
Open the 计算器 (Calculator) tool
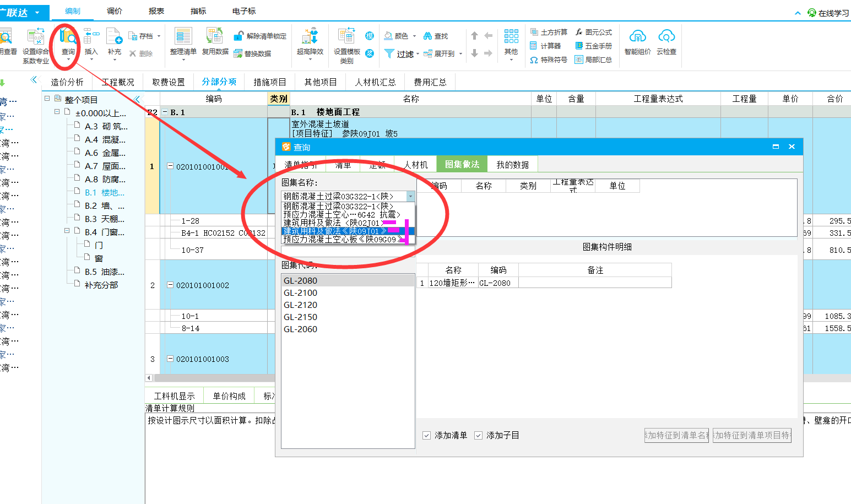[x=545, y=46]
